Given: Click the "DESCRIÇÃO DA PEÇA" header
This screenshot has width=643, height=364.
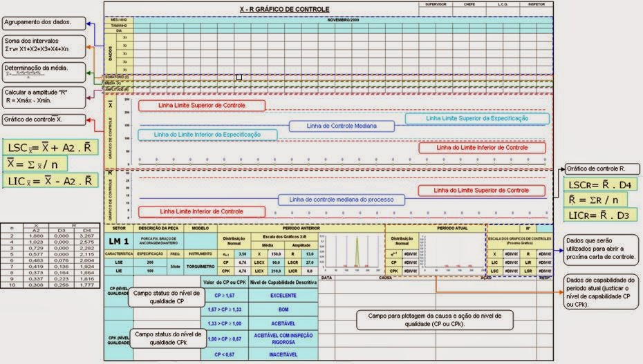Looking at the screenshot, I should [158, 228].
